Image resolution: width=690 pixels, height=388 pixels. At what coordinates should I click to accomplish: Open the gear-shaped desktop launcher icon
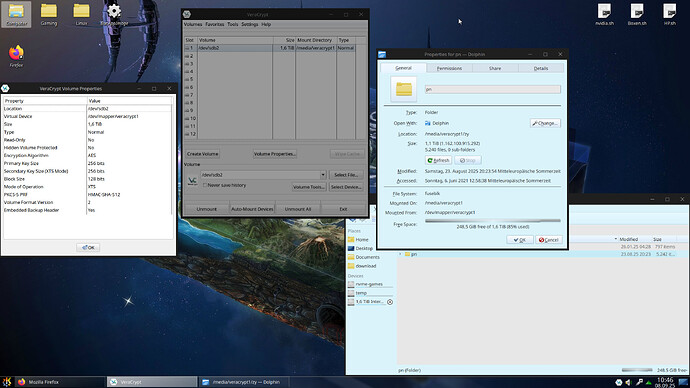pyautogui.click(x=114, y=14)
